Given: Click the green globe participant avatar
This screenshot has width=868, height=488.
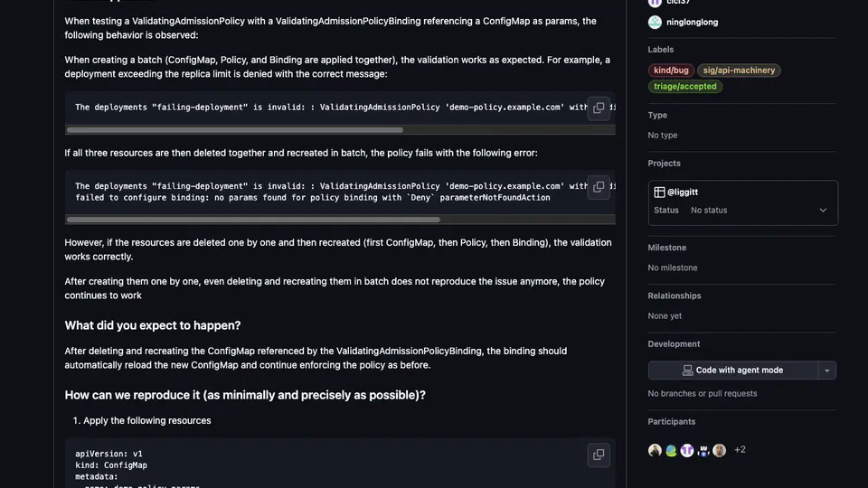Looking at the screenshot, I should [x=671, y=450].
